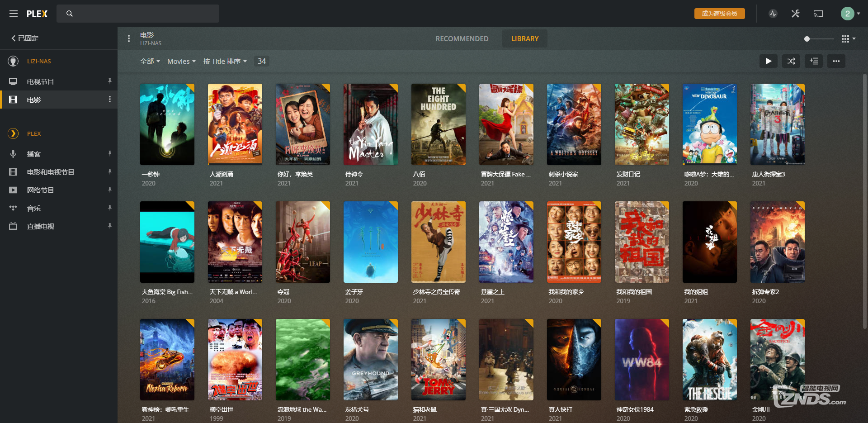Open the hamburger navigation menu
Screen dimensions: 868x423
click(14, 14)
